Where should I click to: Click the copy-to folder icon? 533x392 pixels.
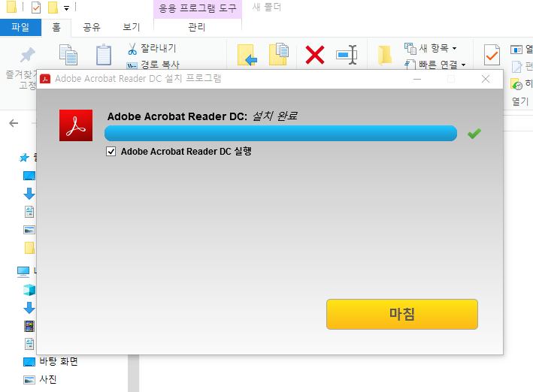[x=279, y=54]
